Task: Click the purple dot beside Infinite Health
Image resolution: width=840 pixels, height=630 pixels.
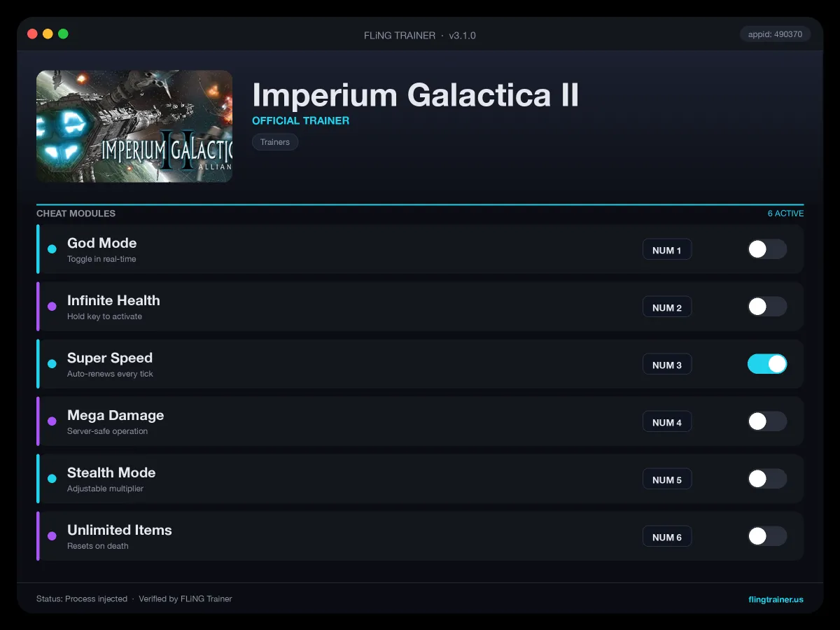Action: 52,307
